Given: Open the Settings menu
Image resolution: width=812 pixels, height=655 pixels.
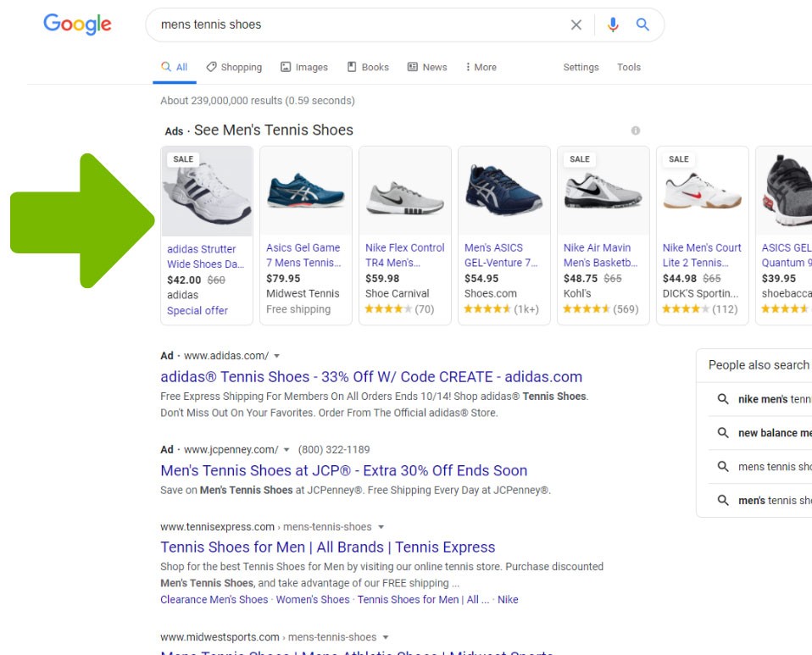Looking at the screenshot, I should 581,67.
